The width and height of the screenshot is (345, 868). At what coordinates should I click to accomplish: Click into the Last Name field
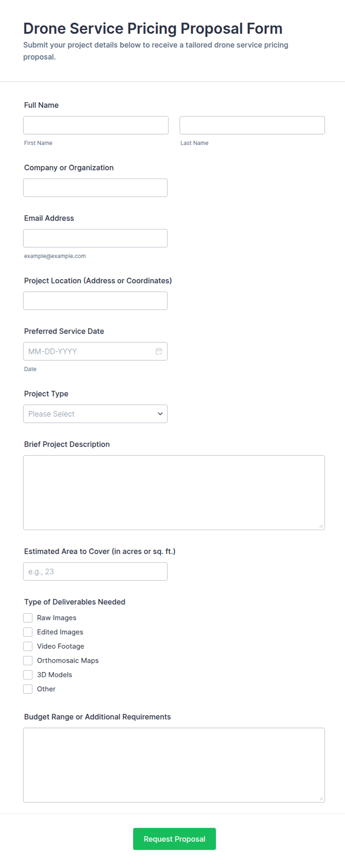click(x=252, y=125)
